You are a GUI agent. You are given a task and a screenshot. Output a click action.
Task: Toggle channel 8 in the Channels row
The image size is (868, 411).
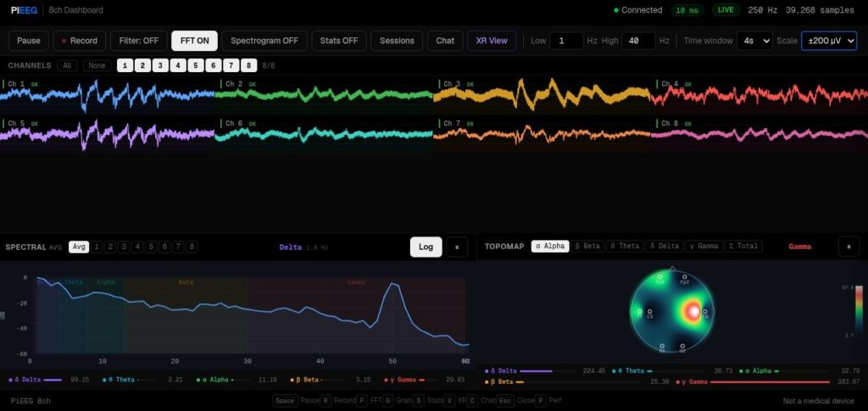(x=248, y=65)
